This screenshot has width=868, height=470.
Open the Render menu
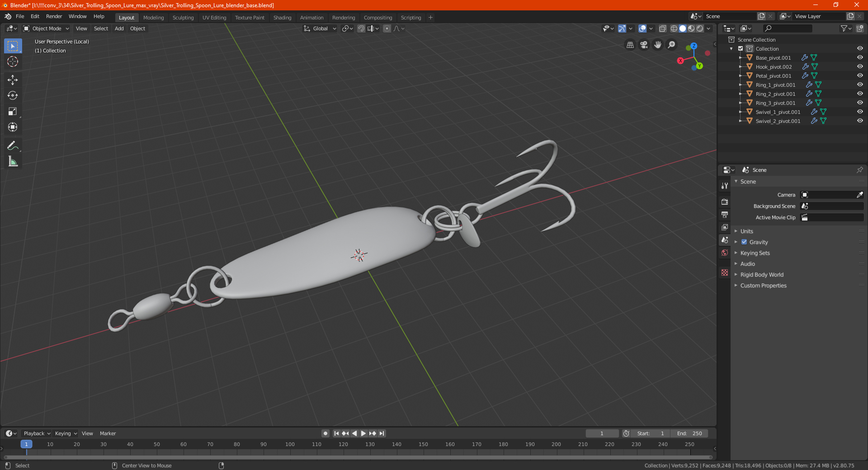point(54,16)
